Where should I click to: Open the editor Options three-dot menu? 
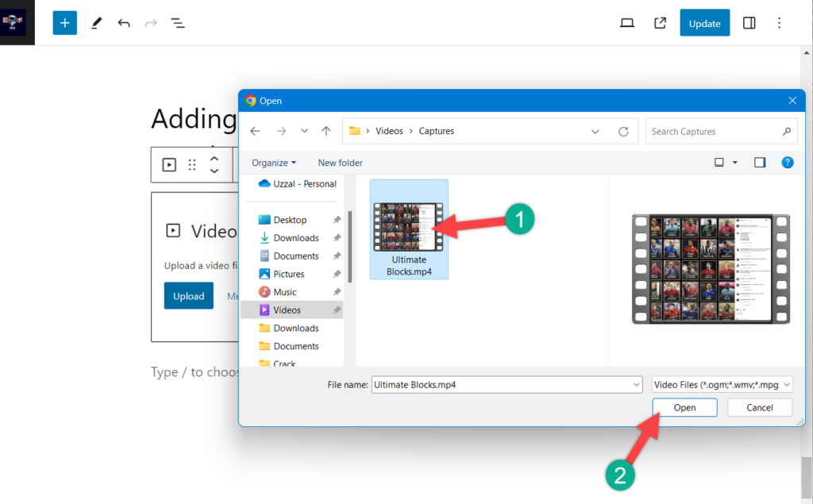point(779,23)
